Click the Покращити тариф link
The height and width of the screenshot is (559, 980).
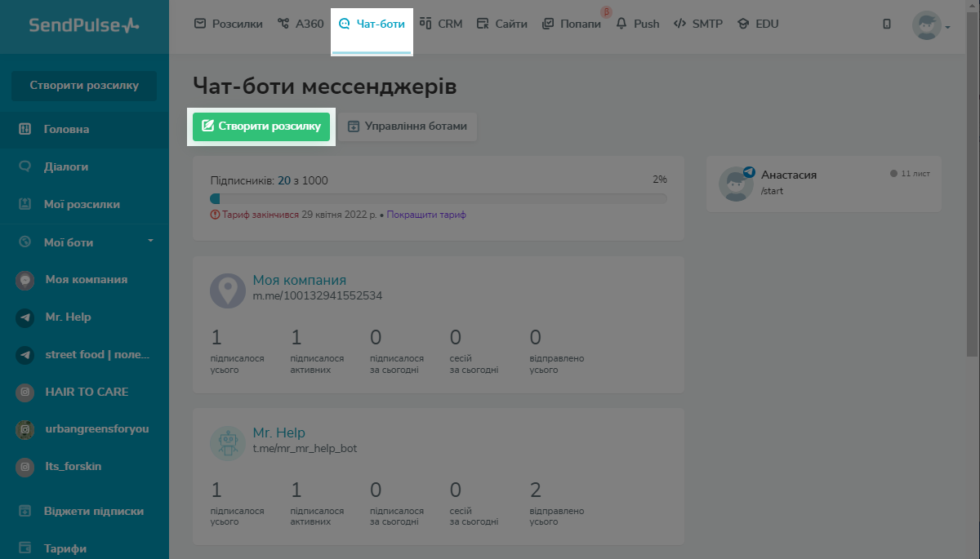click(426, 215)
